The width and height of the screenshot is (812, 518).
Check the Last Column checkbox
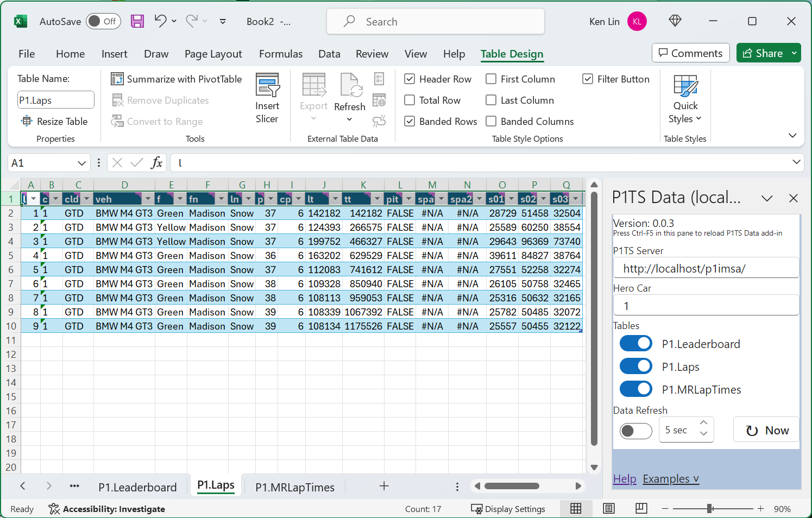pos(491,100)
